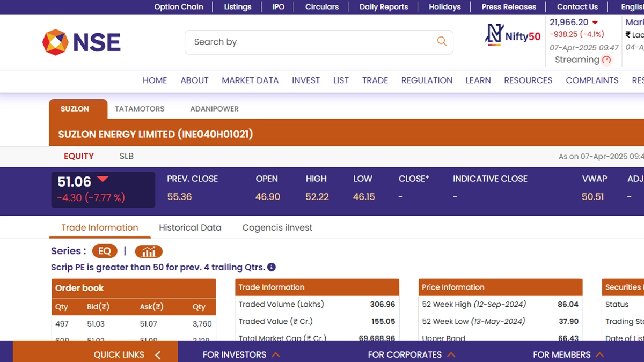Image resolution: width=644 pixels, height=362 pixels.
Task: Click the red arrow beside Nifty 21,966.20
Action: pos(595,23)
